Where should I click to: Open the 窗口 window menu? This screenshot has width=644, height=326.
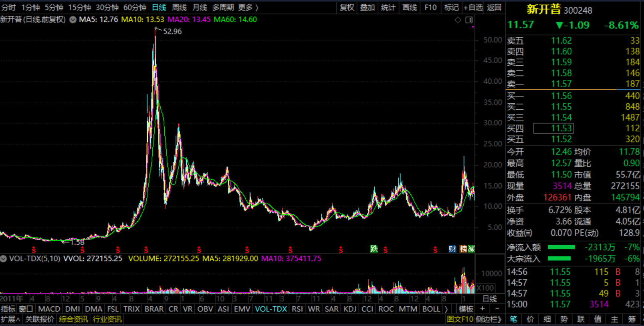[26, 309]
